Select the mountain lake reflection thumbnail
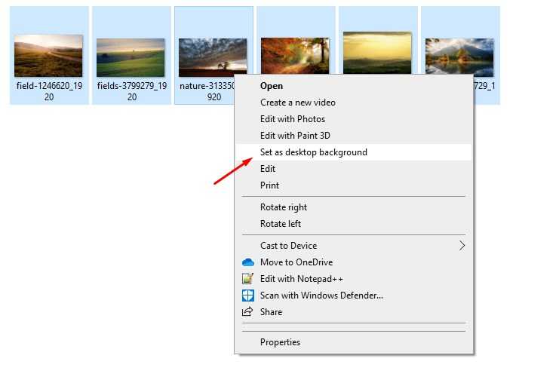Screen dimensions: 559x392 (x=459, y=57)
